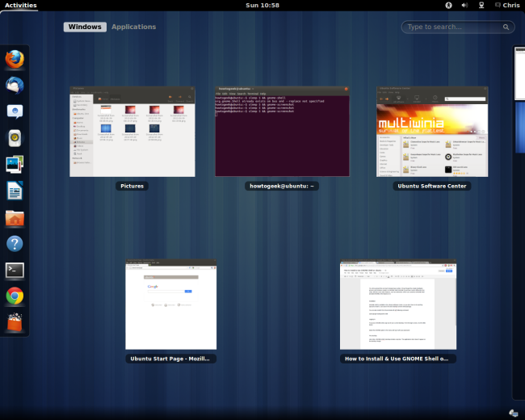This screenshot has height=420, width=525.
Task: Launch LibreOffice Writer from the dash
Action: pos(15,191)
